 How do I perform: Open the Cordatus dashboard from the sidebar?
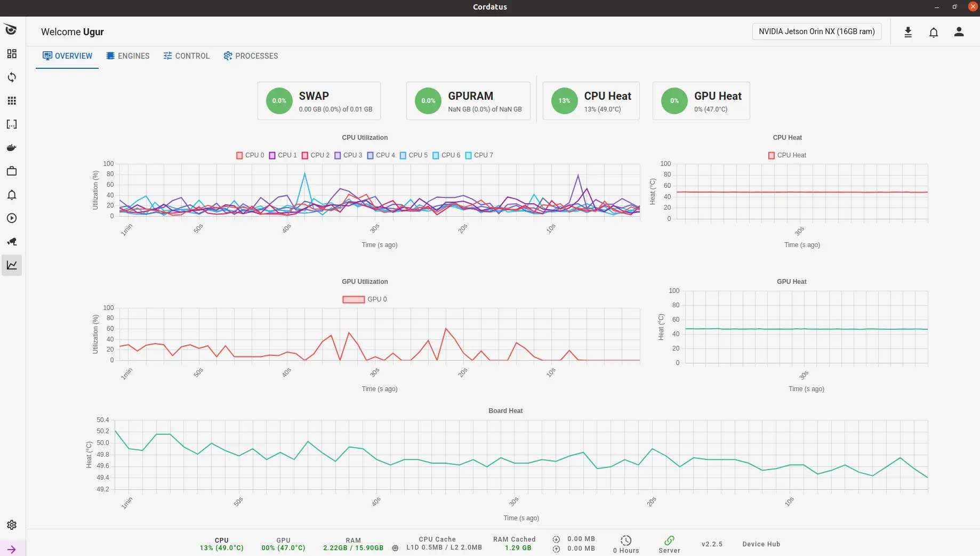coord(11,54)
